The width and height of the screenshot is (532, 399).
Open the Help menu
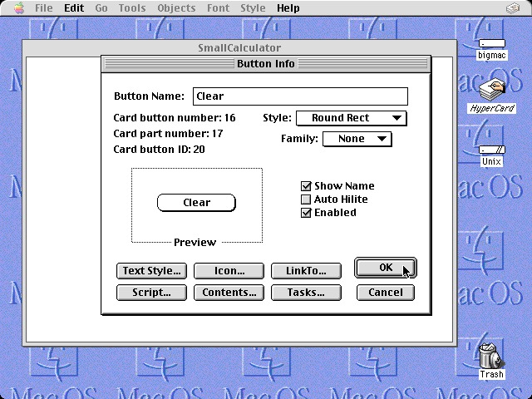[x=288, y=7]
